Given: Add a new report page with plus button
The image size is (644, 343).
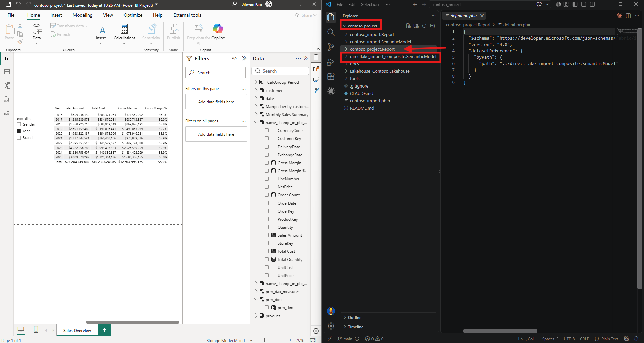Looking at the screenshot, I should tap(104, 330).
